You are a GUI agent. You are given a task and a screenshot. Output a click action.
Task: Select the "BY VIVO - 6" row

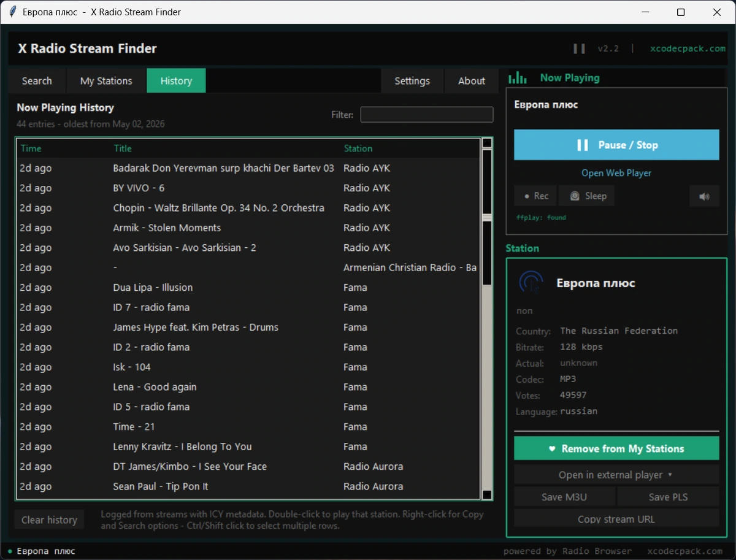tap(248, 188)
